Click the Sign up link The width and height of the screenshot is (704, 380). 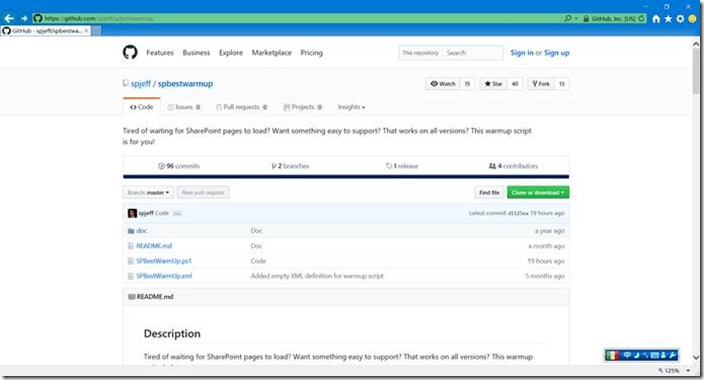557,53
